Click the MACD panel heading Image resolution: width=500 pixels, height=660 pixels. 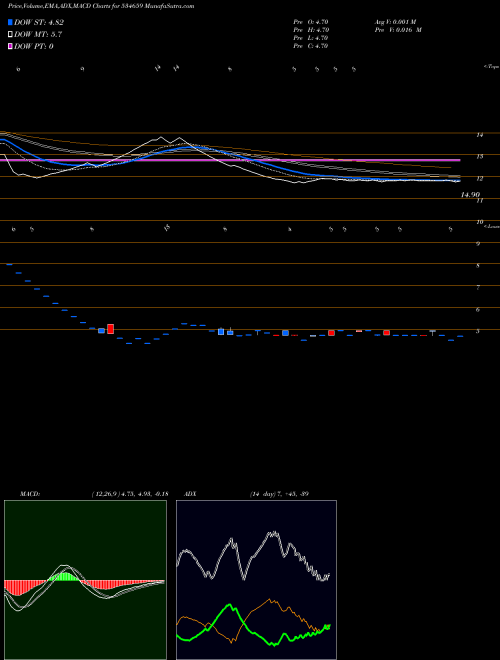coord(30,493)
